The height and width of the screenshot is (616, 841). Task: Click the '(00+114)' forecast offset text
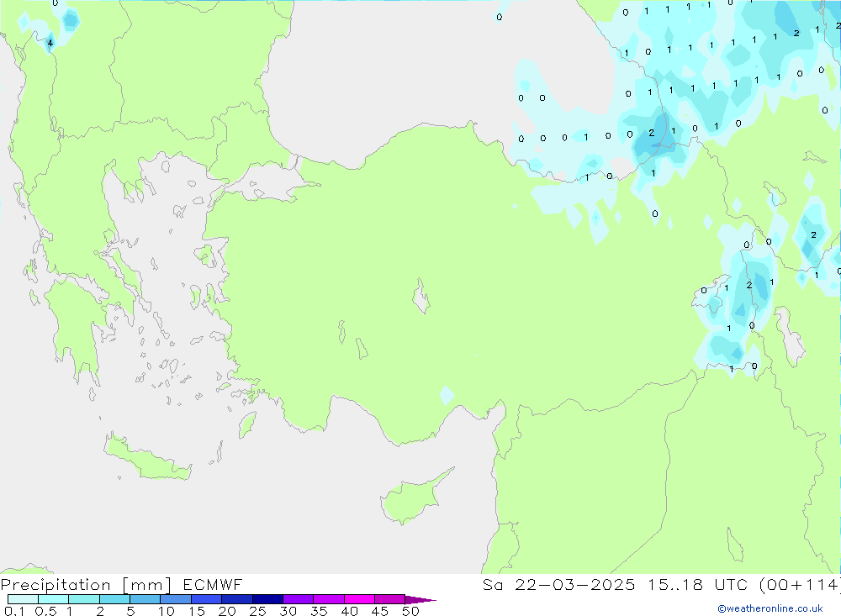(799, 584)
